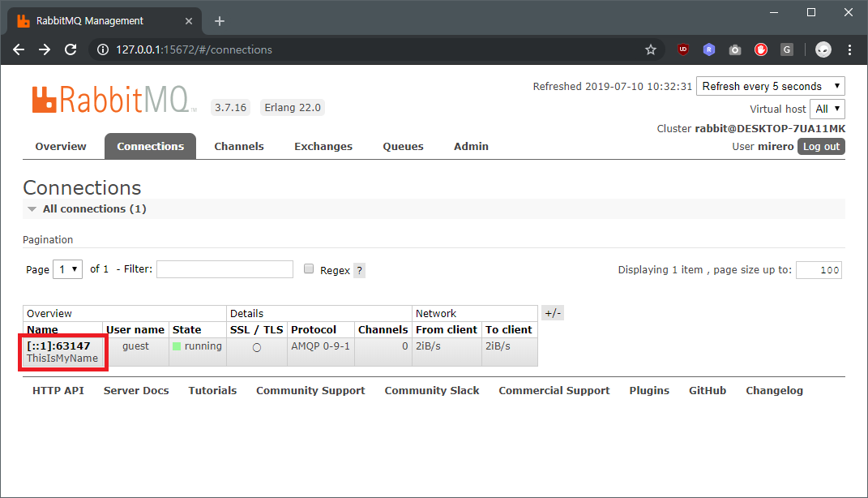This screenshot has width=868, height=498.
Task: Sort by the SSL / TLS column
Action: [256, 329]
